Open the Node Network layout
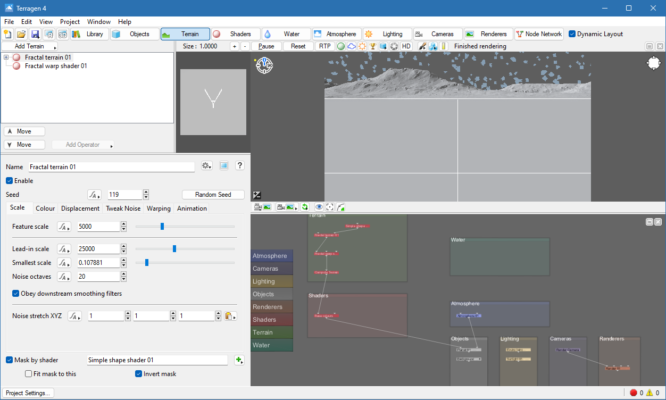Screen dimensions: 666x400 coord(539,34)
